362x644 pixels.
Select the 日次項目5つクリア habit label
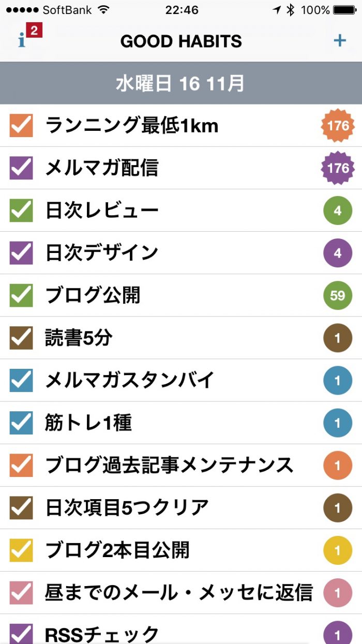(x=127, y=507)
